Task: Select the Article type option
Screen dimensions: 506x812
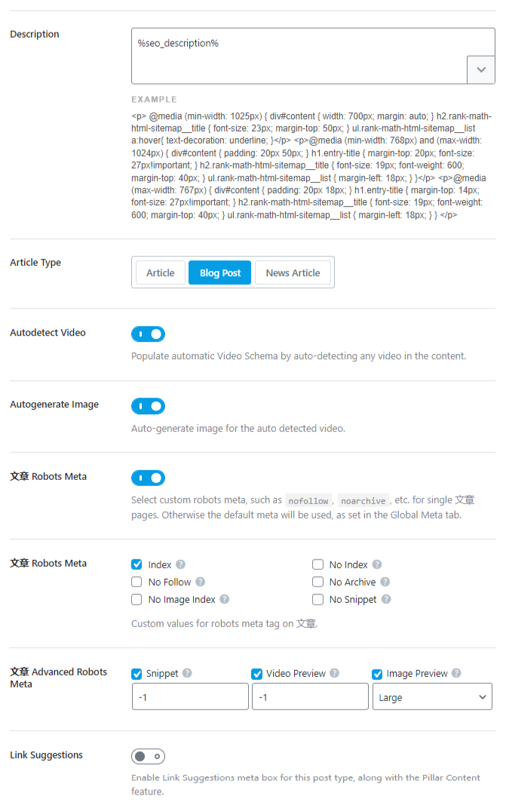Action: [x=160, y=272]
